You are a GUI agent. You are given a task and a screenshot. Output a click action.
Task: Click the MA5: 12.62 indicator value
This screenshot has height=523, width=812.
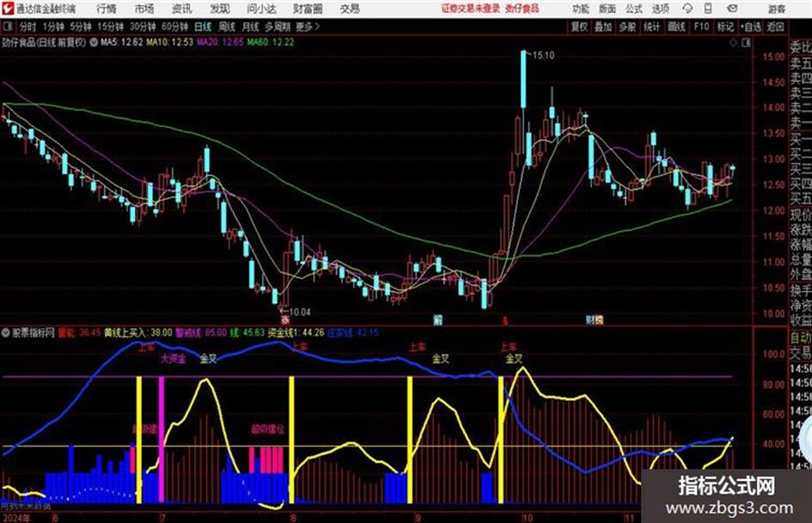click(121, 43)
